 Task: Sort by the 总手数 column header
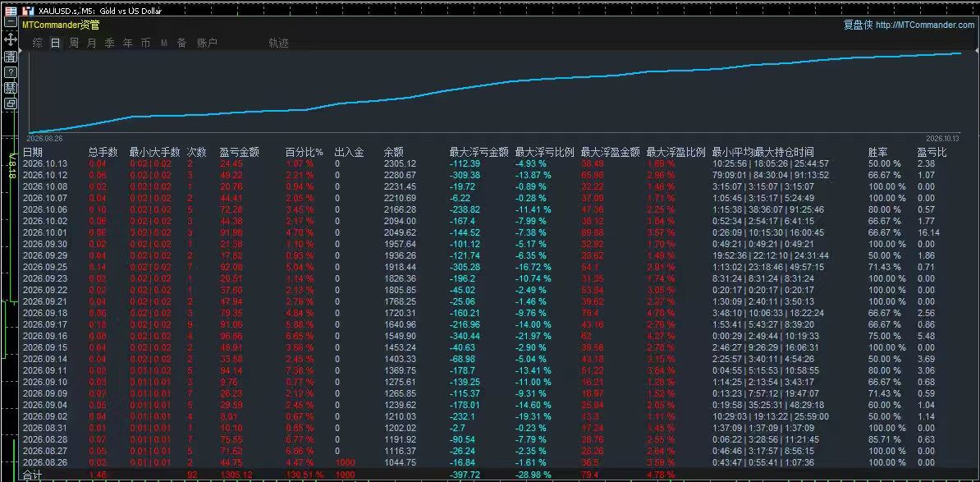[x=103, y=152]
